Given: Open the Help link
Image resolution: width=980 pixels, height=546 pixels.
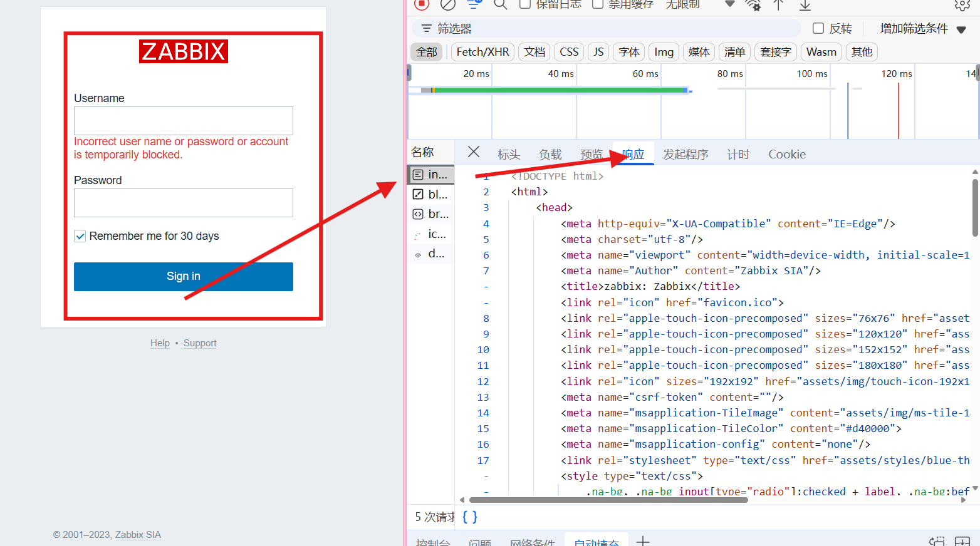Looking at the screenshot, I should 160,343.
